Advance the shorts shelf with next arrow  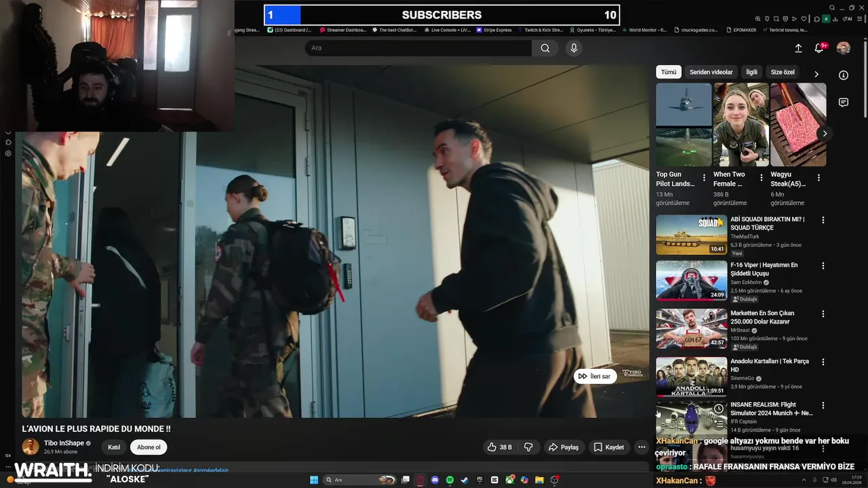[825, 134]
